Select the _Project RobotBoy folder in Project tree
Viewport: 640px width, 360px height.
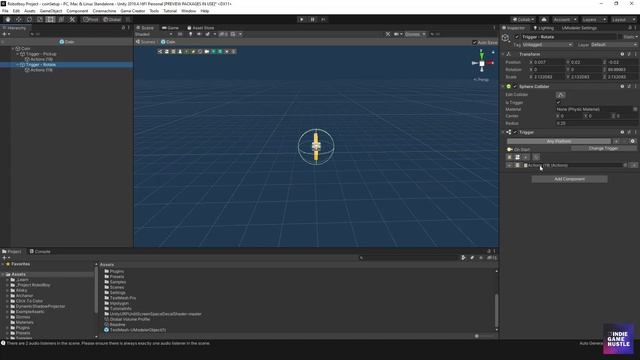pyautogui.click(x=33, y=285)
